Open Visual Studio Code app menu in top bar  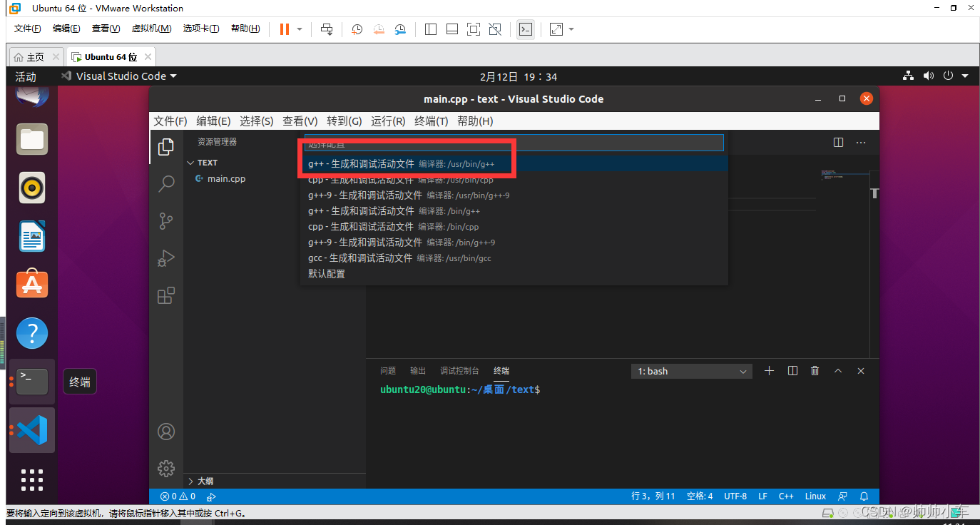click(119, 76)
